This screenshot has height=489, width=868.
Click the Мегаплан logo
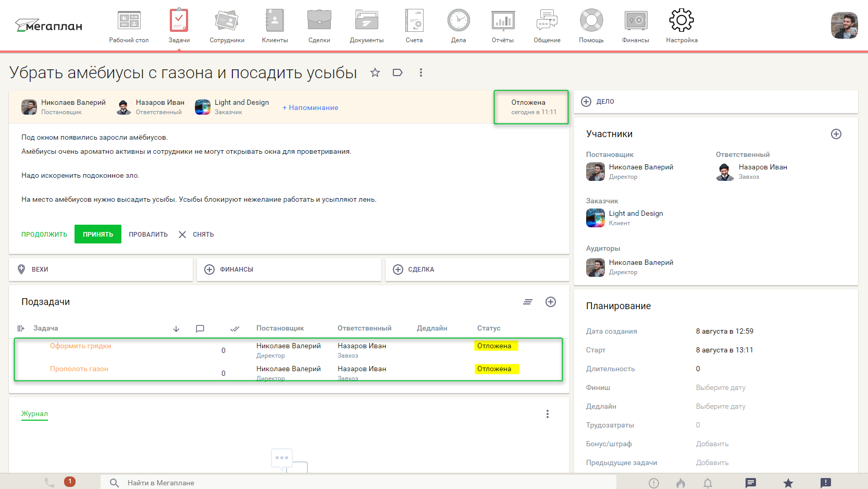(x=48, y=25)
